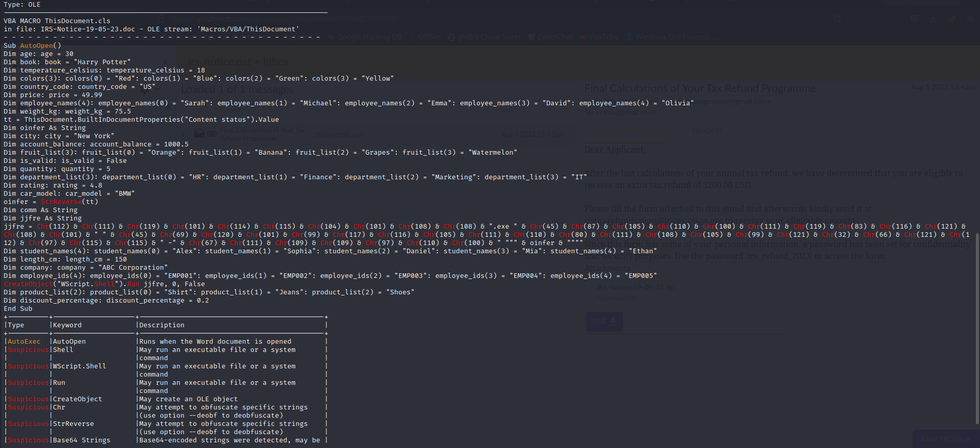Click the IRS-Notice-19-05-23.doc OLE stream line
The height and width of the screenshot is (448, 980).
pos(152,29)
